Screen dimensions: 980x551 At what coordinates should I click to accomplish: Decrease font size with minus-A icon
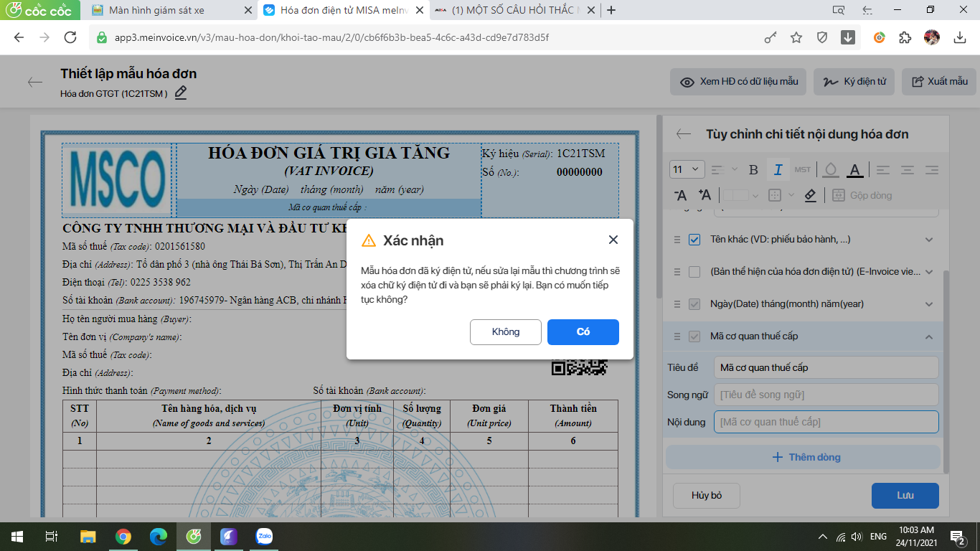[681, 195]
